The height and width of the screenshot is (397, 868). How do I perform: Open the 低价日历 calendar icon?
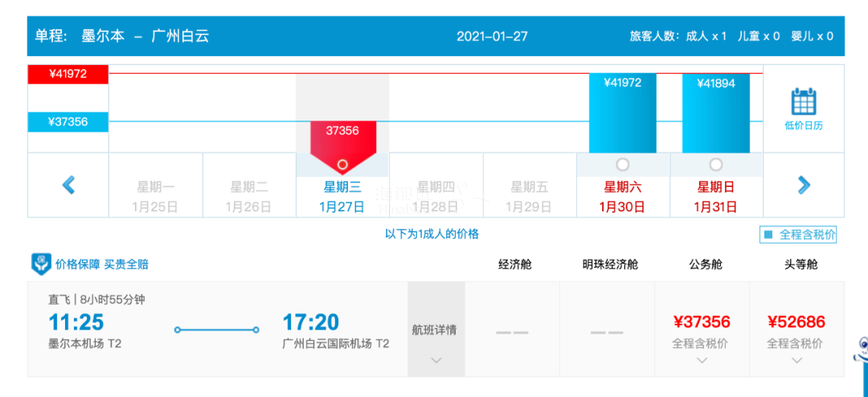(803, 103)
